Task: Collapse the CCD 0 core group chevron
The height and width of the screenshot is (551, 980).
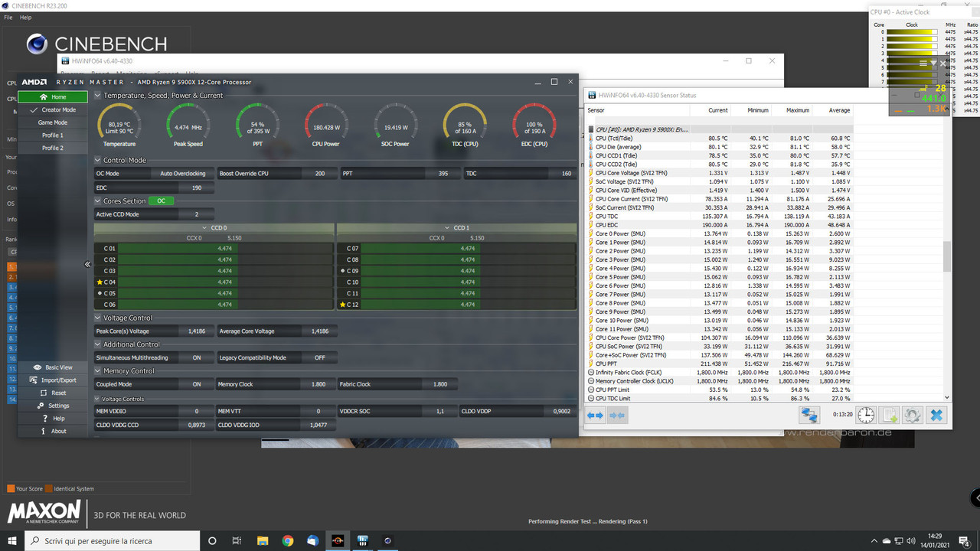Action: pos(204,228)
